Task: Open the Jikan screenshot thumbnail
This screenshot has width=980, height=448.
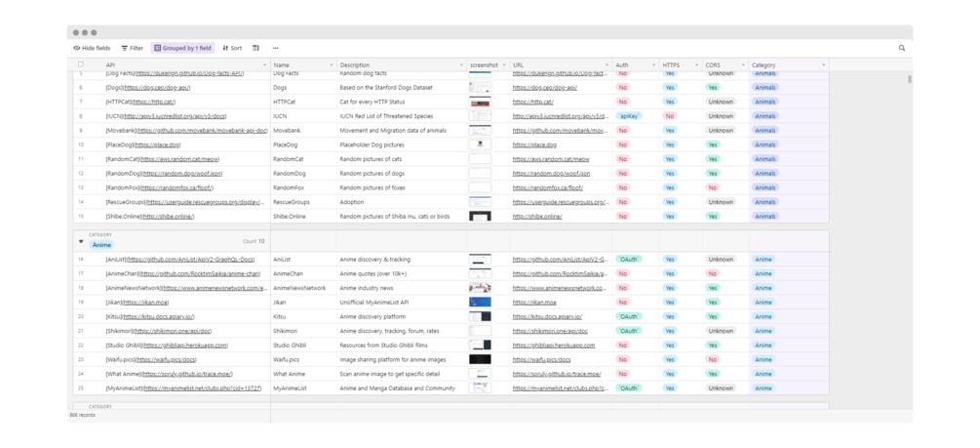Action: tap(480, 303)
